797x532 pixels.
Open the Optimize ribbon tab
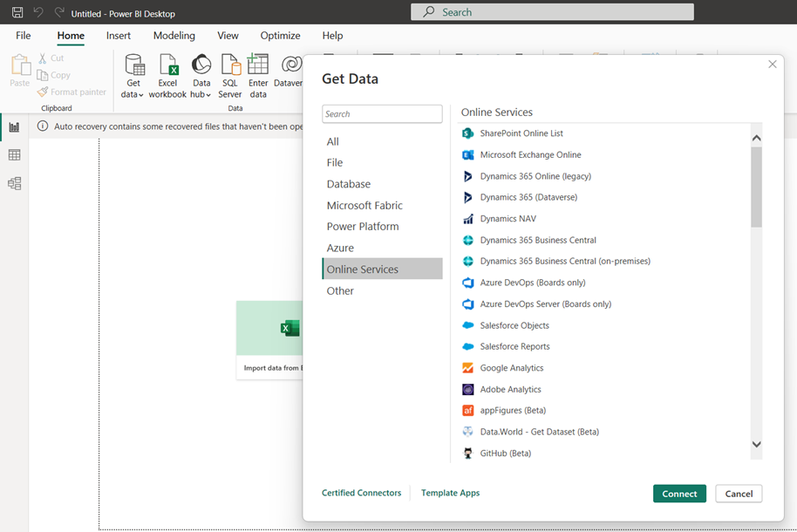point(280,36)
